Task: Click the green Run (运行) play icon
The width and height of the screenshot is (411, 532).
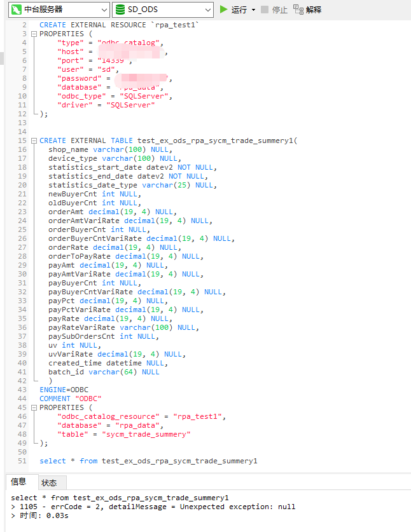Action: click(x=223, y=10)
